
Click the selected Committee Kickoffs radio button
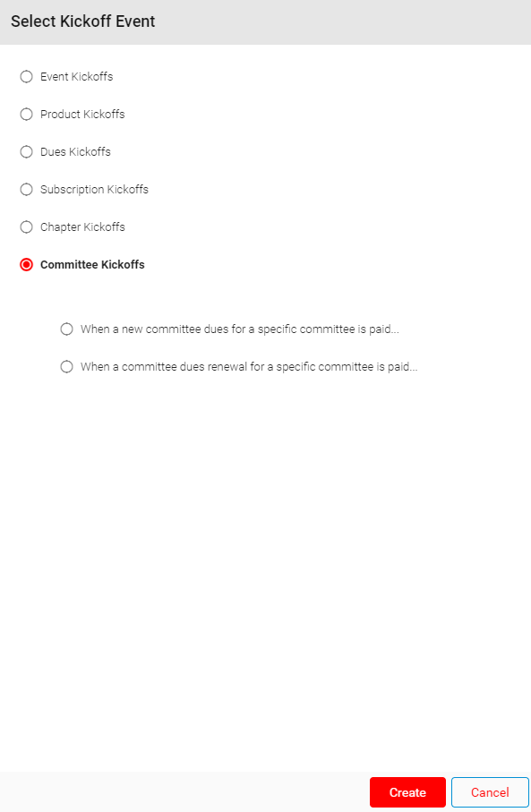coord(27,265)
